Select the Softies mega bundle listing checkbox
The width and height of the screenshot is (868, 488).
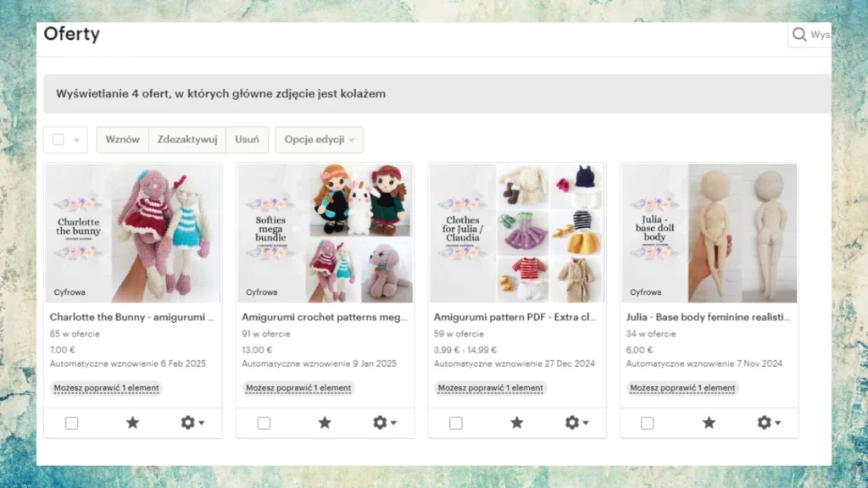pos(264,423)
